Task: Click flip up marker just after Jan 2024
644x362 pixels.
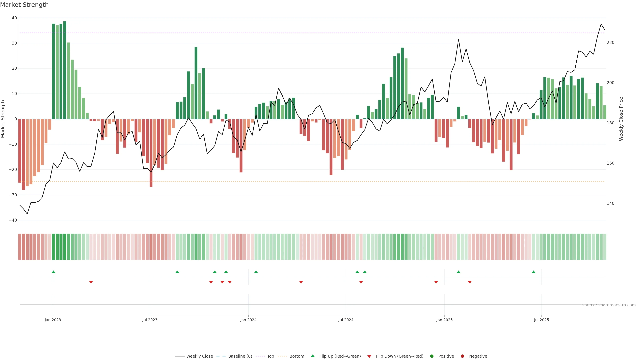Action: (x=256, y=272)
